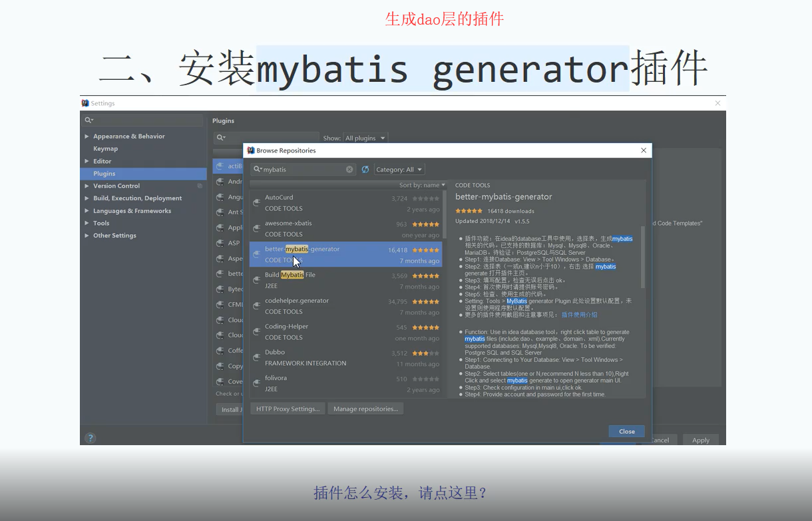Click the search magnifier in Settings sidebar

[89, 120]
